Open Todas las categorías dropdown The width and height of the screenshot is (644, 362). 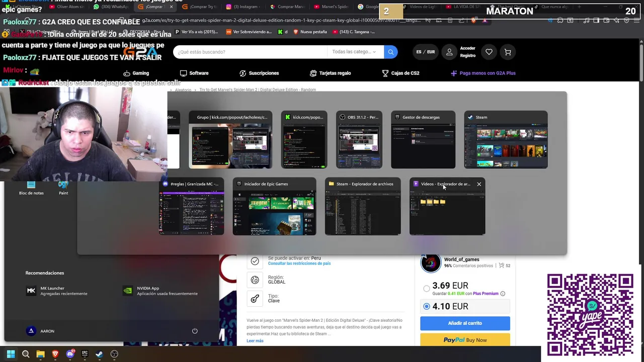pyautogui.click(x=354, y=52)
